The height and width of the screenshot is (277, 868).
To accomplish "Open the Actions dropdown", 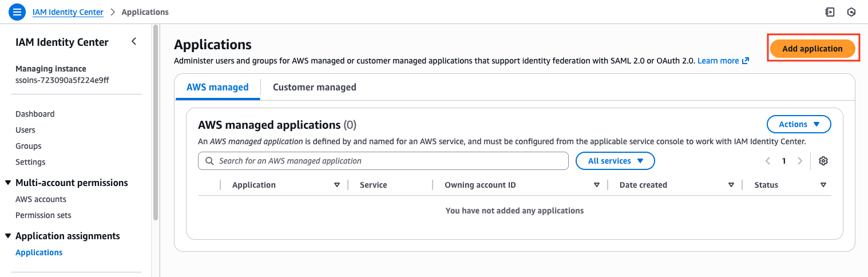I will pyautogui.click(x=799, y=124).
